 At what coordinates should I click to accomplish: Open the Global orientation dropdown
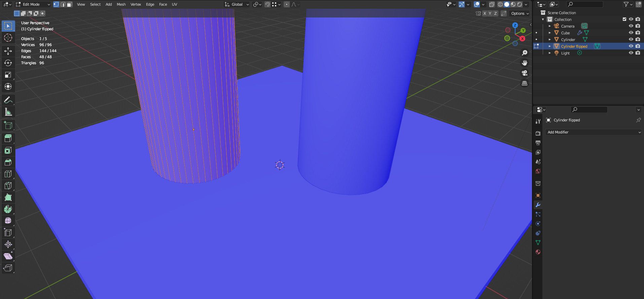tap(237, 4)
